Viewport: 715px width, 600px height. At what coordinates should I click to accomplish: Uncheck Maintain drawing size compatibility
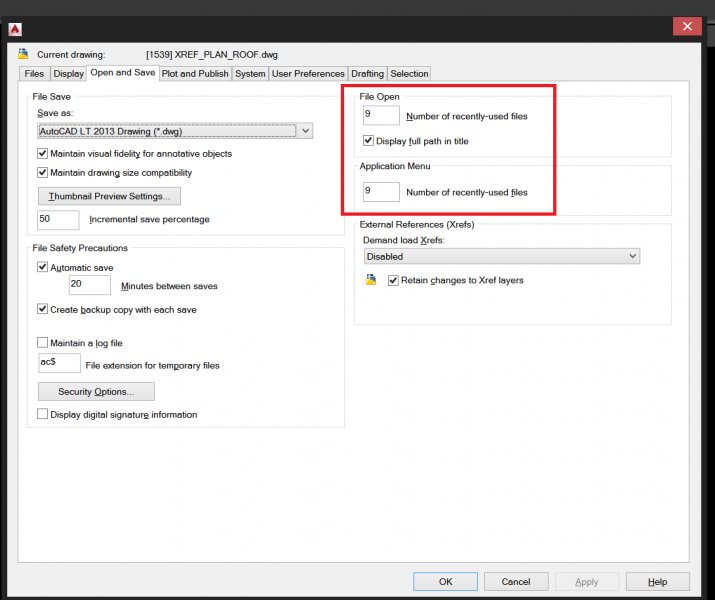(x=42, y=172)
